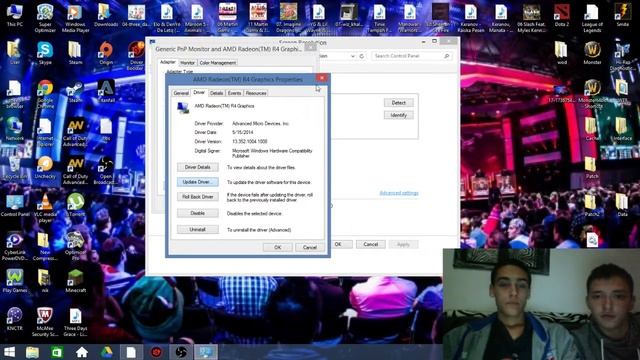Click Detect in Screen Resolution window
Image resolution: width=640 pixels, height=360 pixels.
[398, 103]
